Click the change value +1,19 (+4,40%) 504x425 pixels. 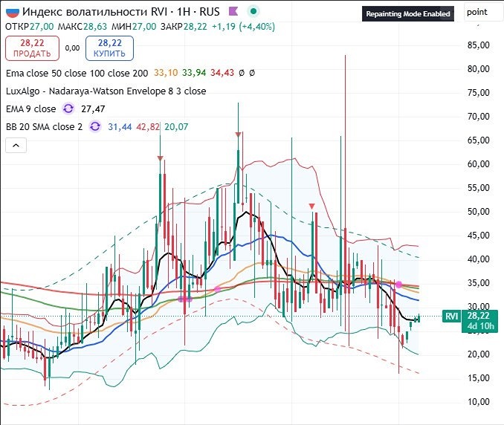[x=243, y=27]
